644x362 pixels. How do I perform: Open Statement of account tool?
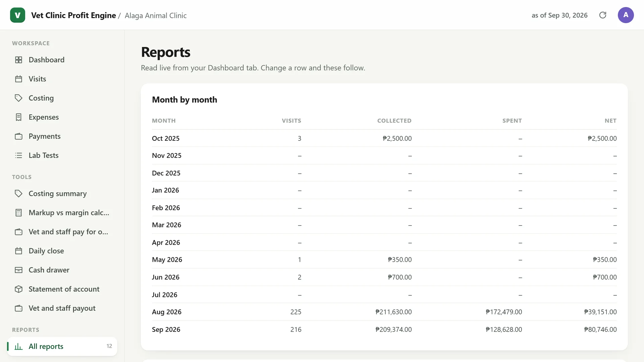(x=62, y=289)
